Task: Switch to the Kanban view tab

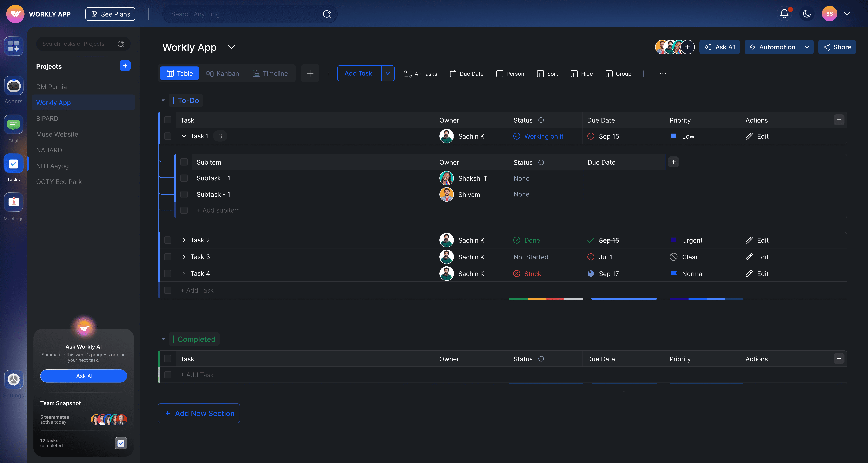Action: click(x=223, y=73)
